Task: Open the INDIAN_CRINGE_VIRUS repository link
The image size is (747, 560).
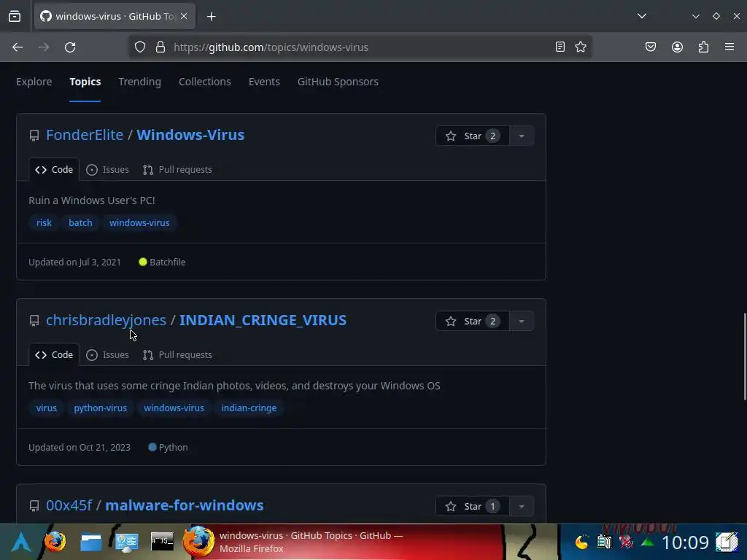Action: [x=263, y=320]
